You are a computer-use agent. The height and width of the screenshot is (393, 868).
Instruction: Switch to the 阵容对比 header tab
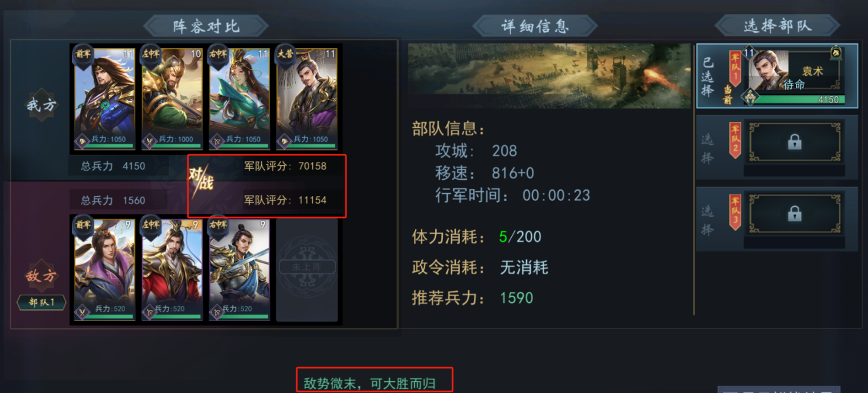coord(206,26)
